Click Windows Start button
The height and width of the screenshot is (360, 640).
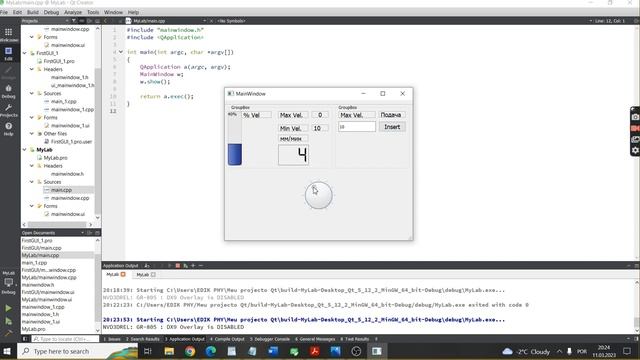[7, 351]
